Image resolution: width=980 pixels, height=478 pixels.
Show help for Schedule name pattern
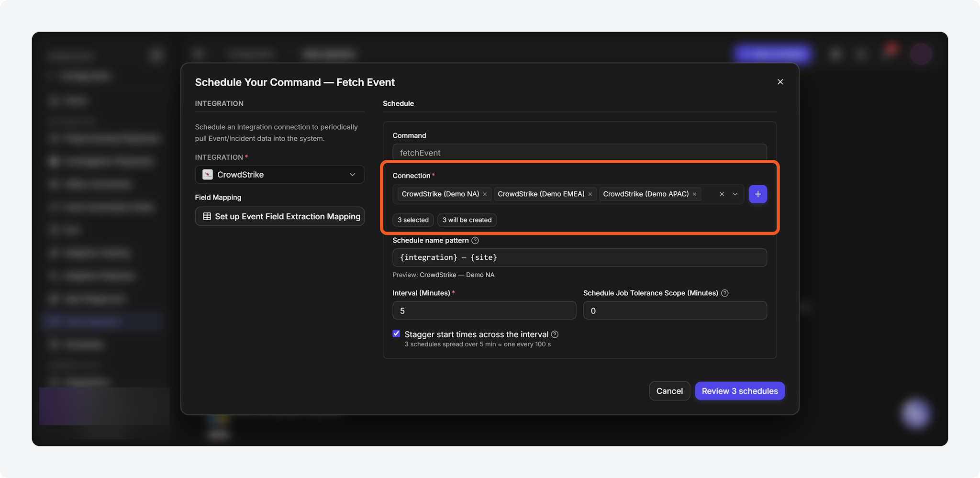click(475, 241)
